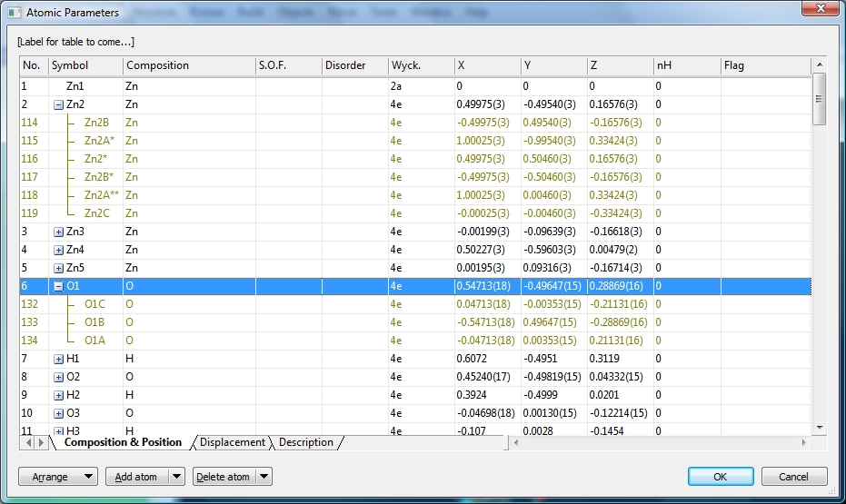Open the Delete atom dropdown arrow
The height and width of the screenshot is (504, 846).
click(x=263, y=477)
